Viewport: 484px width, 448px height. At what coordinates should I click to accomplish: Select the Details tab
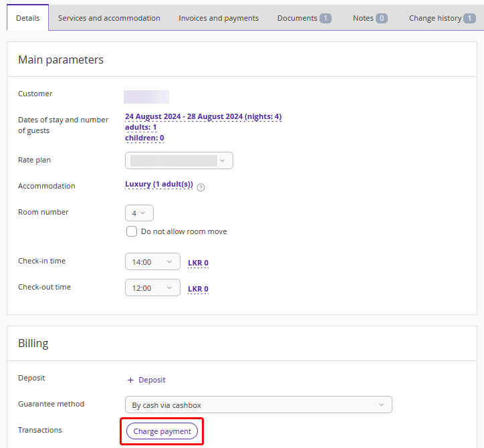tap(27, 18)
